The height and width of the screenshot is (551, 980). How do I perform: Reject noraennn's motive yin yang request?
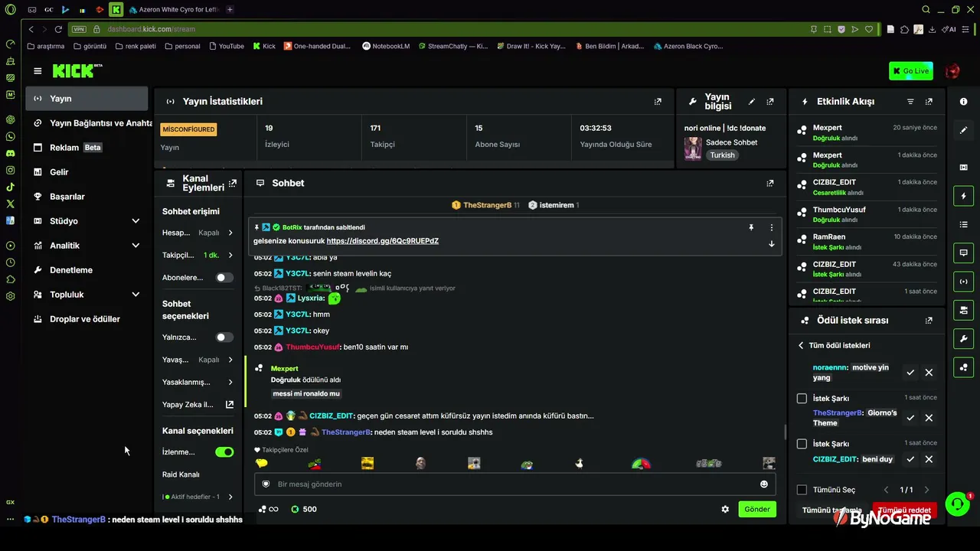pos(929,373)
